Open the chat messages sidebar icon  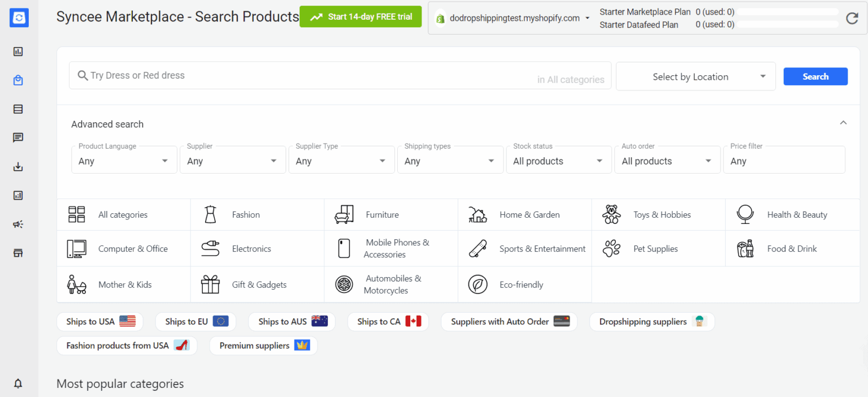click(18, 137)
